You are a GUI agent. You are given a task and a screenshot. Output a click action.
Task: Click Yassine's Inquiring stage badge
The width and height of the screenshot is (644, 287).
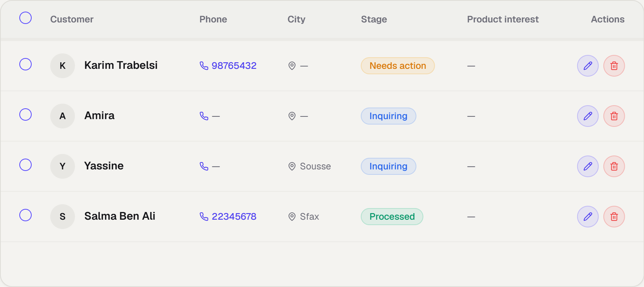(388, 166)
